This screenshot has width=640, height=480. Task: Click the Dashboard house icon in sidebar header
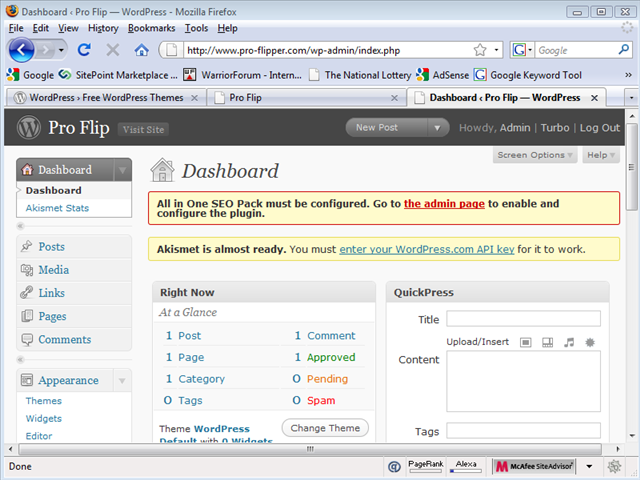pyautogui.click(x=27, y=169)
